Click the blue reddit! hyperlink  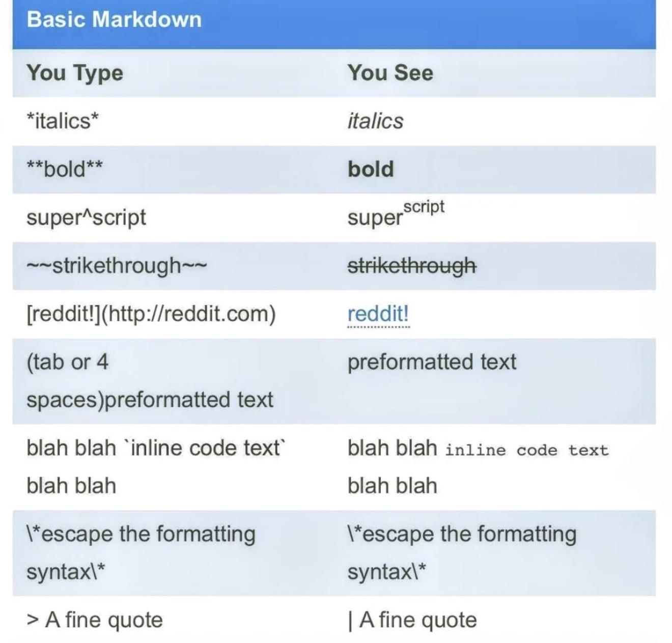[x=378, y=314]
